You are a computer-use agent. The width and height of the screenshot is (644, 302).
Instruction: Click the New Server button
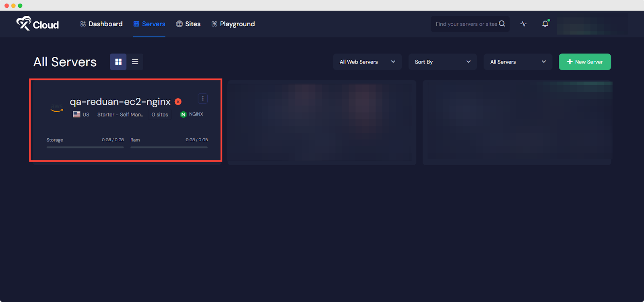584,62
